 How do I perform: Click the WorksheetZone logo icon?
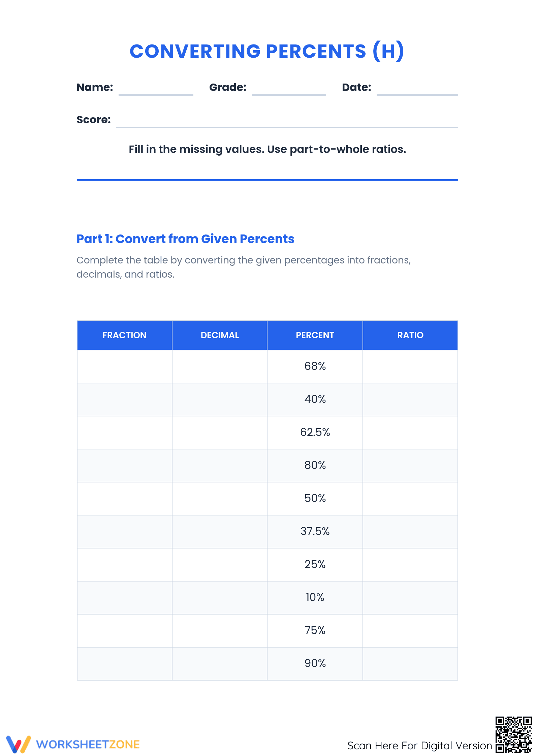tap(19, 744)
